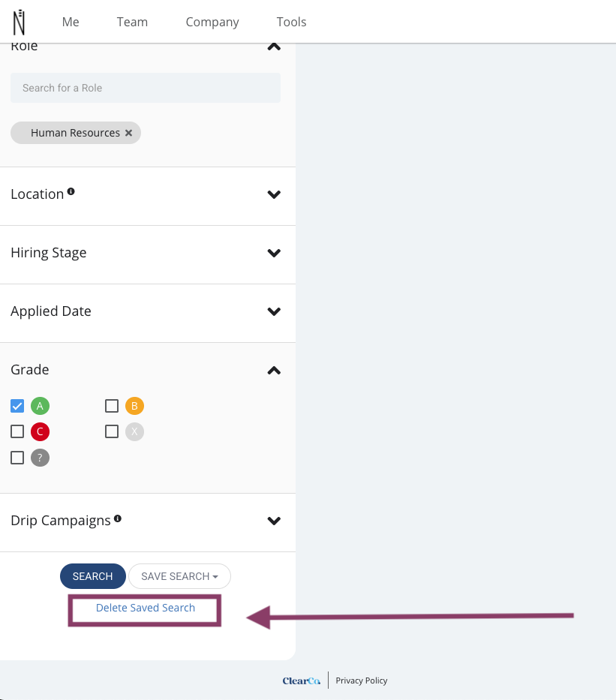Focus the Search for a Role field

(146, 88)
